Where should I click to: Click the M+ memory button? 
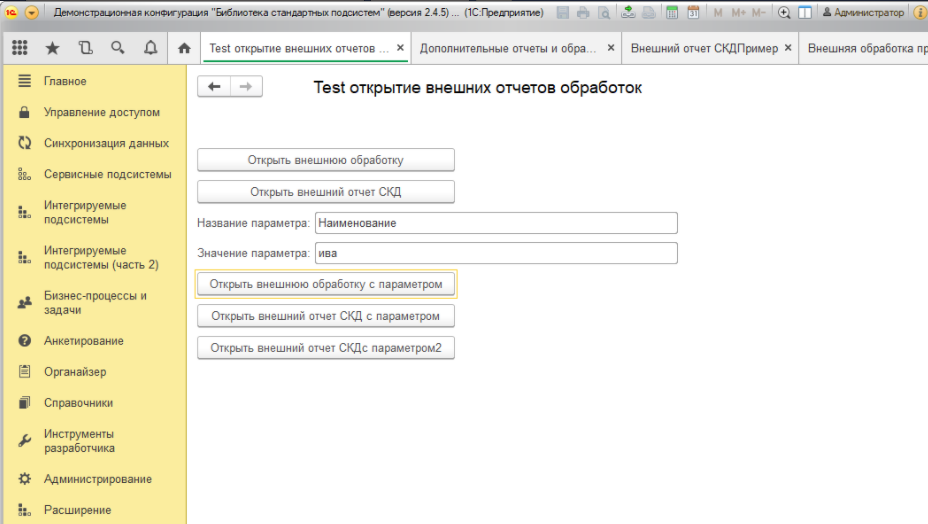(738, 12)
